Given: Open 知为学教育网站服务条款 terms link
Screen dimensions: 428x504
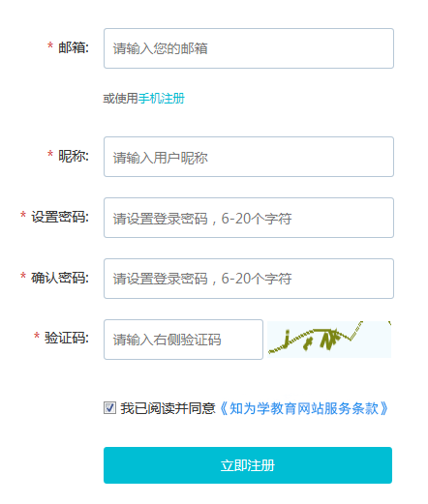Looking at the screenshot, I should 303,408.
